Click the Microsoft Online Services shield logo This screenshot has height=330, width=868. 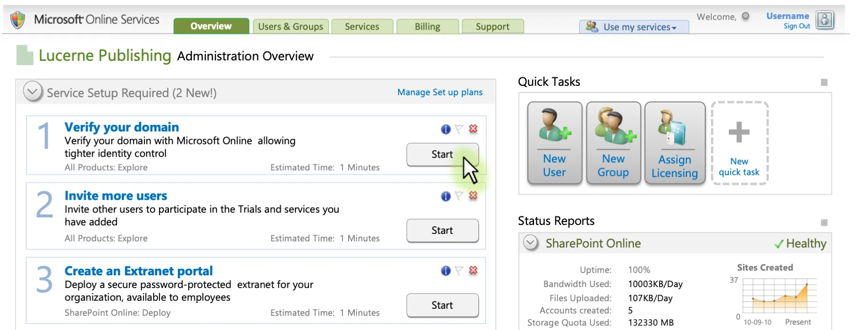(x=18, y=20)
